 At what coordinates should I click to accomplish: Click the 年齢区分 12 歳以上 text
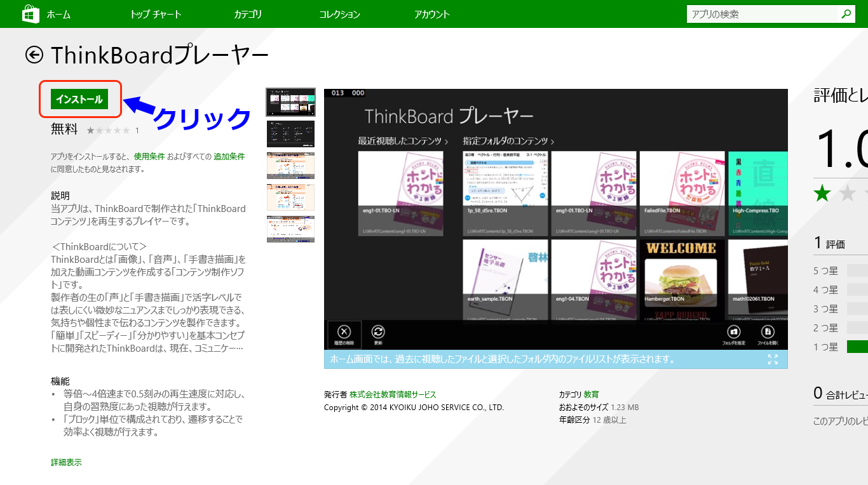(593, 420)
